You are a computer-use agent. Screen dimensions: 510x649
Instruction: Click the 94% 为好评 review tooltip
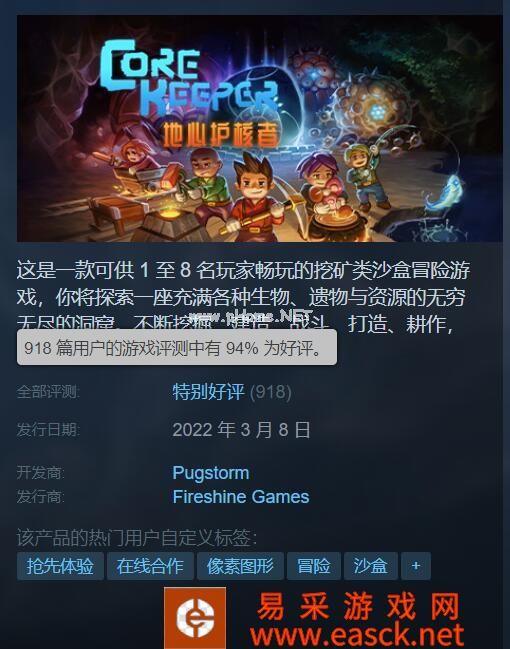click(177, 348)
